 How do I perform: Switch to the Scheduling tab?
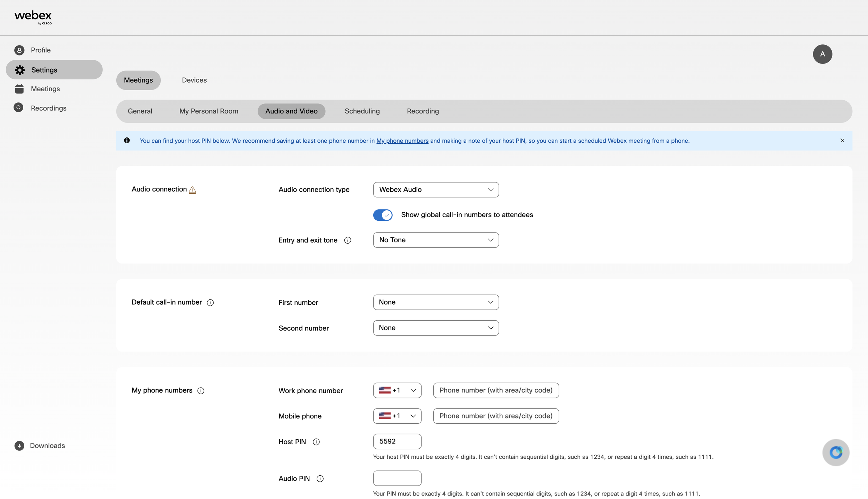tap(362, 111)
